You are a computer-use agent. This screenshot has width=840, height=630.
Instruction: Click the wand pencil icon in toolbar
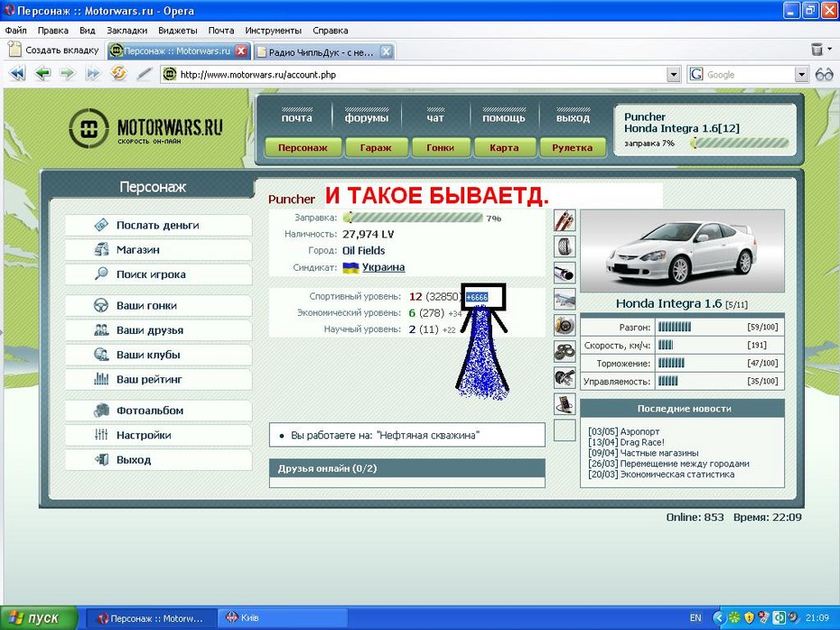pos(145,73)
